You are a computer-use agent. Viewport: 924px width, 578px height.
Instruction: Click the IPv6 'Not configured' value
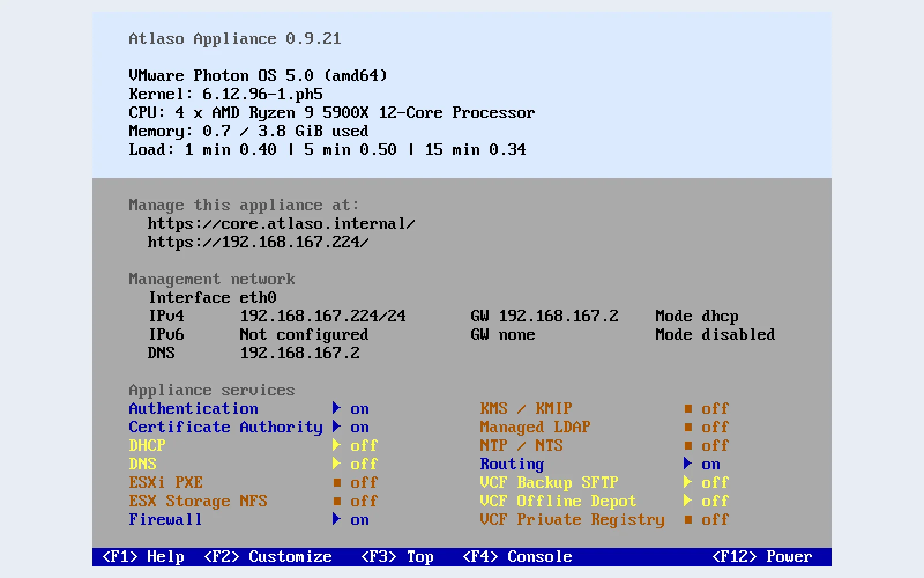304,335
